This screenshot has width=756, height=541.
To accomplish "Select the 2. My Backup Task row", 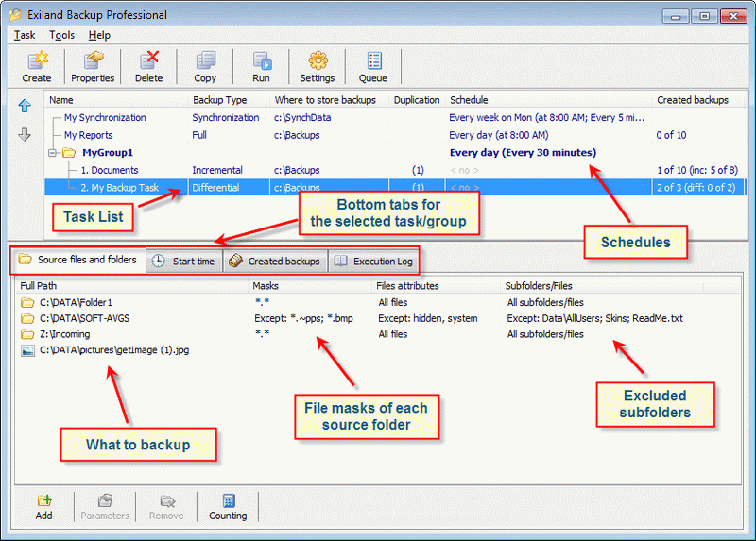I will [395, 187].
